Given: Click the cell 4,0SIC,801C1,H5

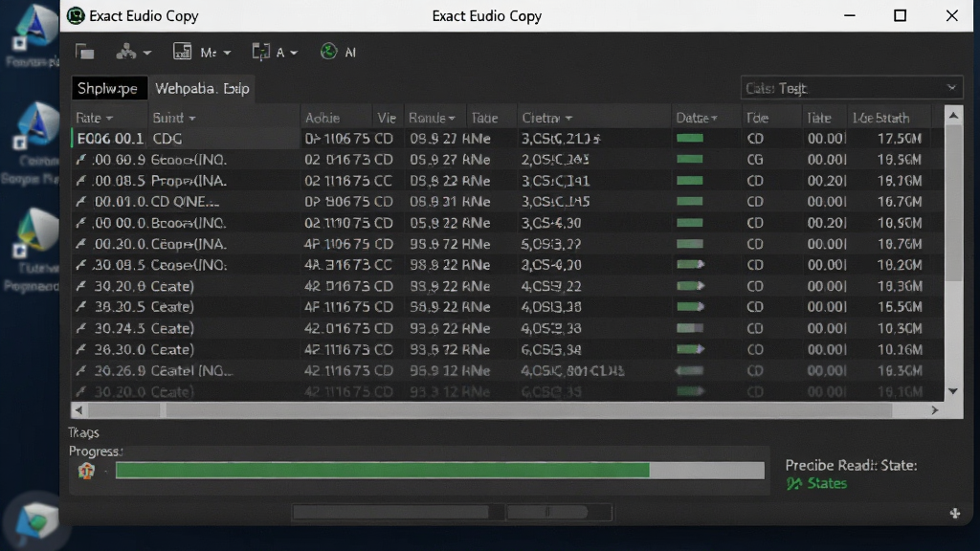Looking at the screenshot, I should [x=572, y=371].
